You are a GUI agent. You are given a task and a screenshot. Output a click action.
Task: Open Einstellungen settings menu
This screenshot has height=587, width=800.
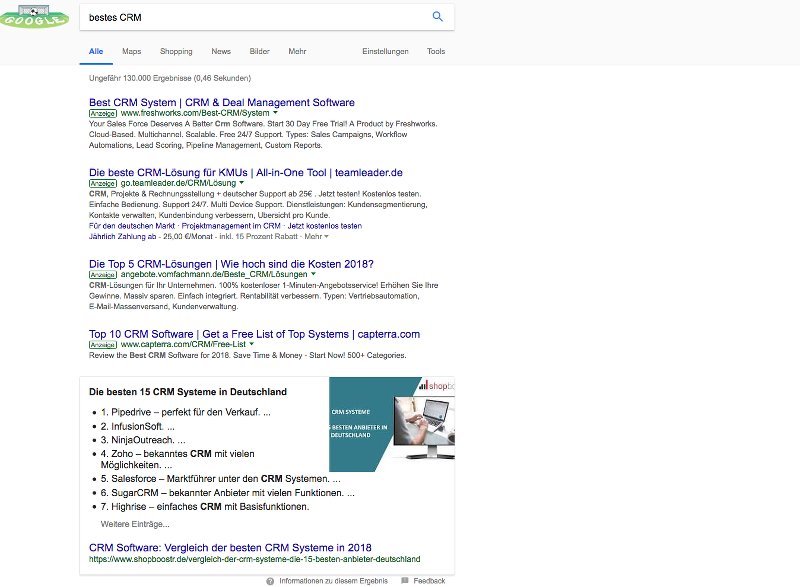[385, 52]
